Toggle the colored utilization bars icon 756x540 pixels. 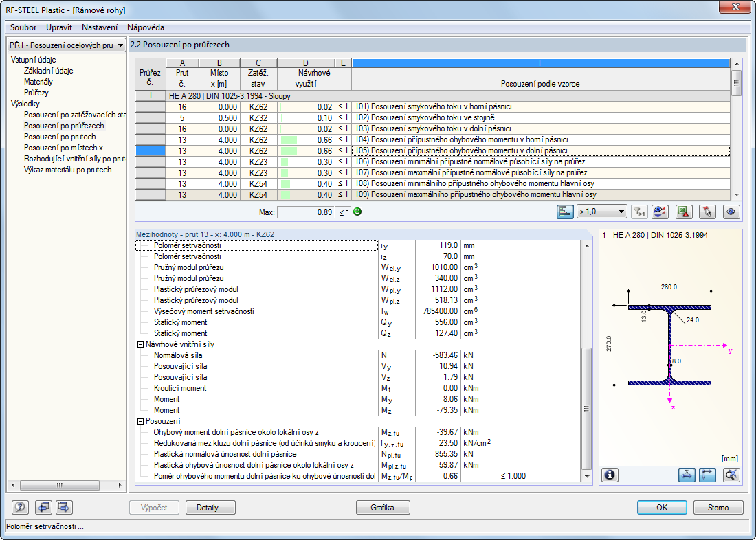(565, 212)
